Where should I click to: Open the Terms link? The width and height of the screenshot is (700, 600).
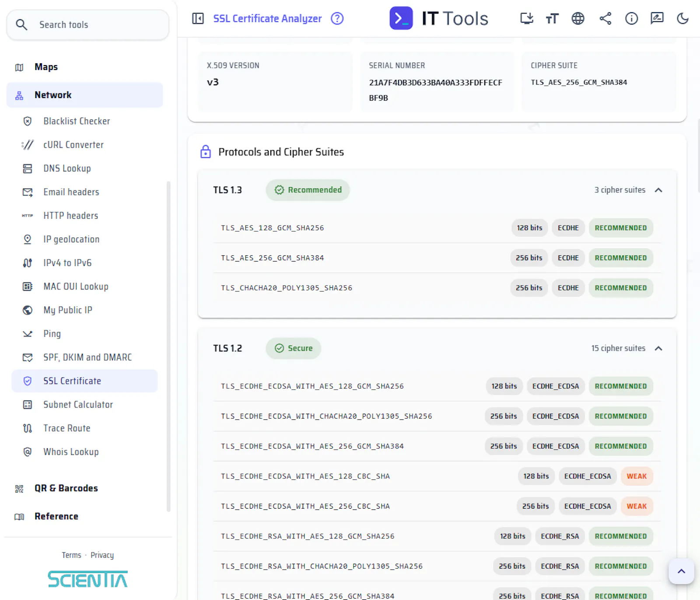coord(71,555)
